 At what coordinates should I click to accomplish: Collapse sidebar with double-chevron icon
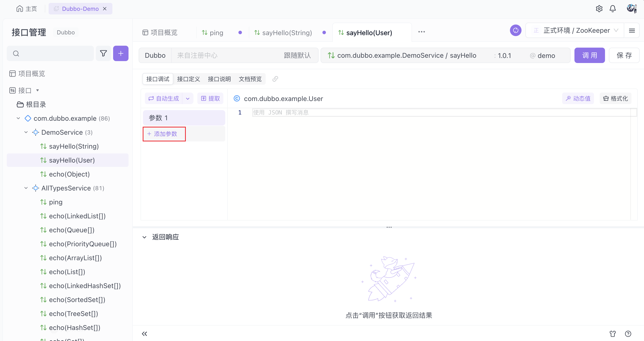tap(144, 334)
